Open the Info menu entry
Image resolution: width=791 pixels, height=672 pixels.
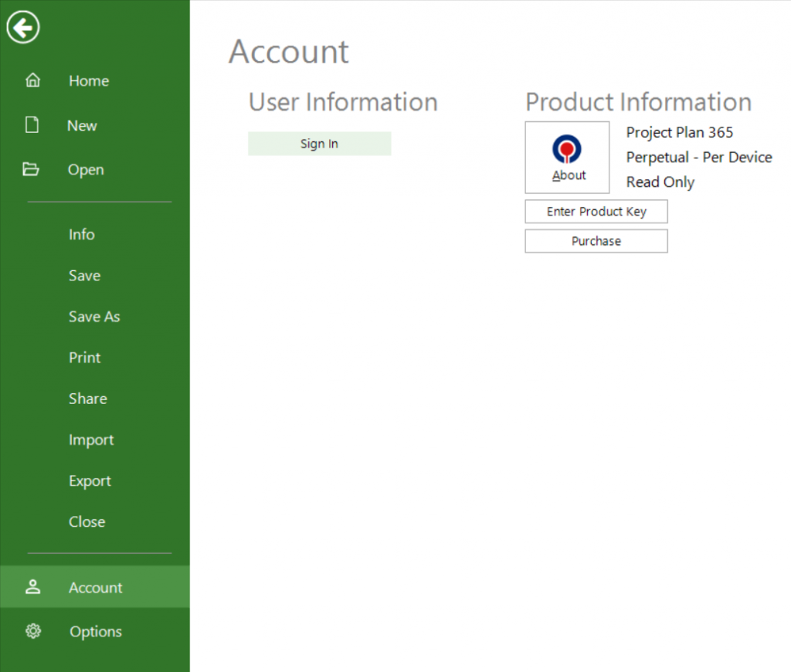pyautogui.click(x=81, y=234)
